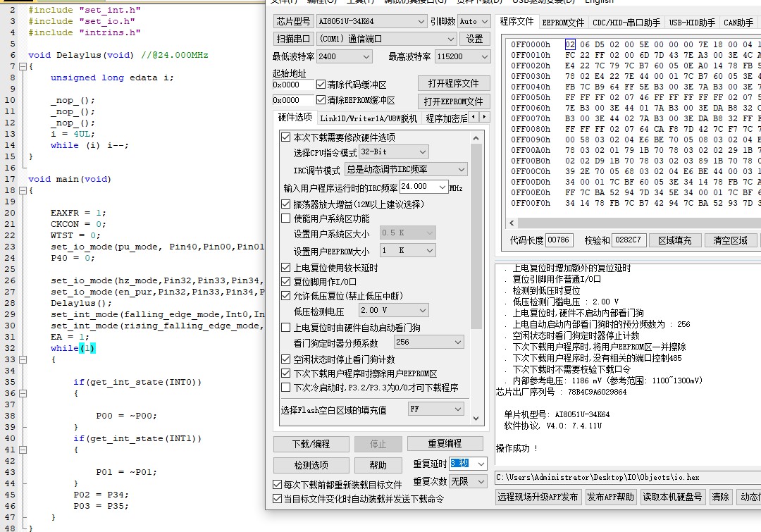Enable 上电复位时由硬件自动启动看门狗
The height and width of the screenshot is (532, 761).
(x=286, y=328)
